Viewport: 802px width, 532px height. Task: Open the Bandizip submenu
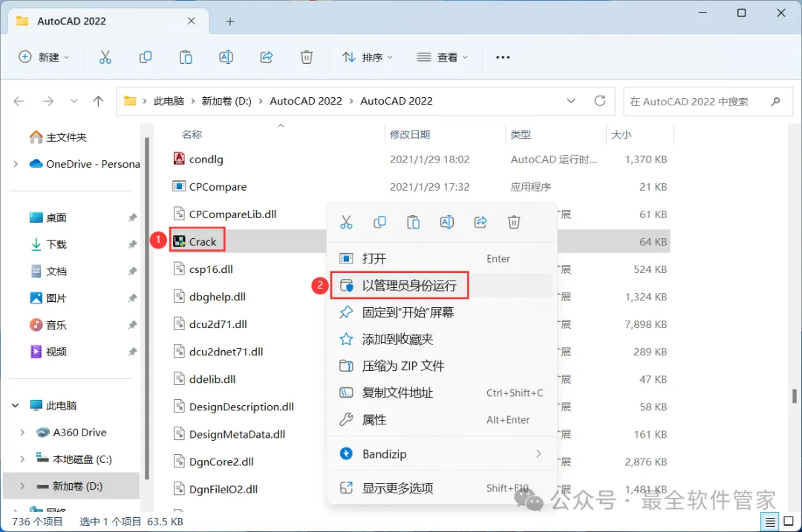(x=441, y=454)
